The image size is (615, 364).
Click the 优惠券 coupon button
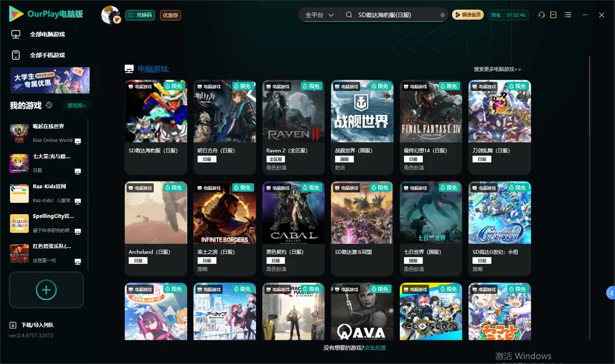tap(170, 15)
